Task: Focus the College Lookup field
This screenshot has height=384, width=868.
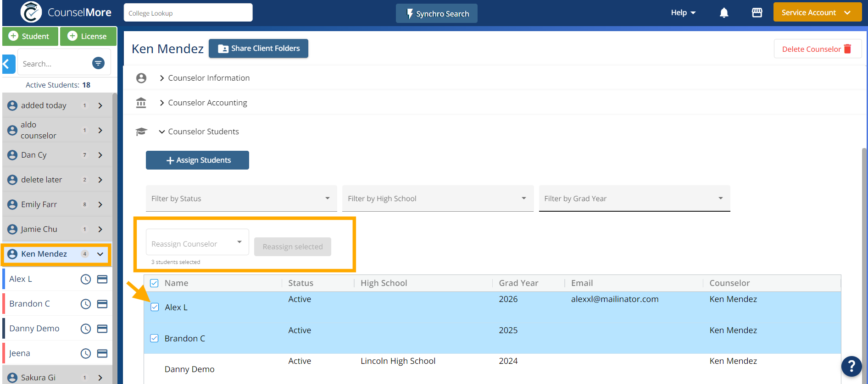Action: (188, 12)
